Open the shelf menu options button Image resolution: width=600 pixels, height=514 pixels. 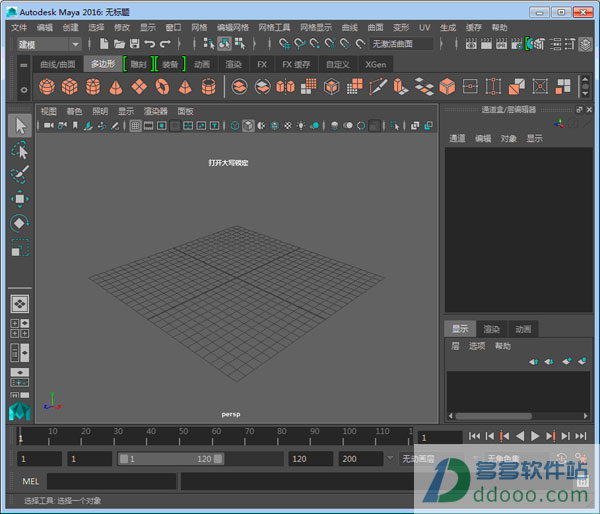[x=24, y=65]
